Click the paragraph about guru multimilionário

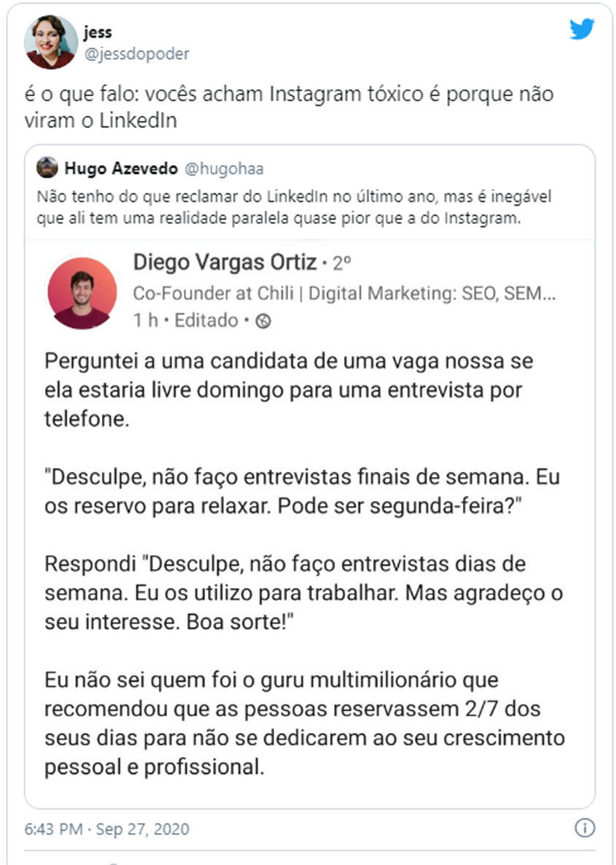[x=304, y=724]
